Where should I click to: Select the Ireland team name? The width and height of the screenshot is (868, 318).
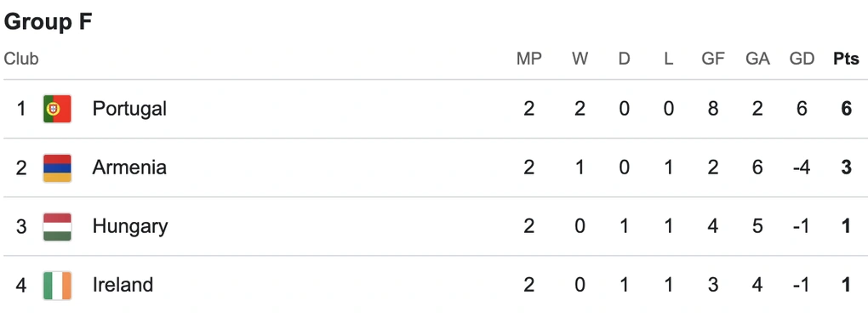click(x=123, y=286)
